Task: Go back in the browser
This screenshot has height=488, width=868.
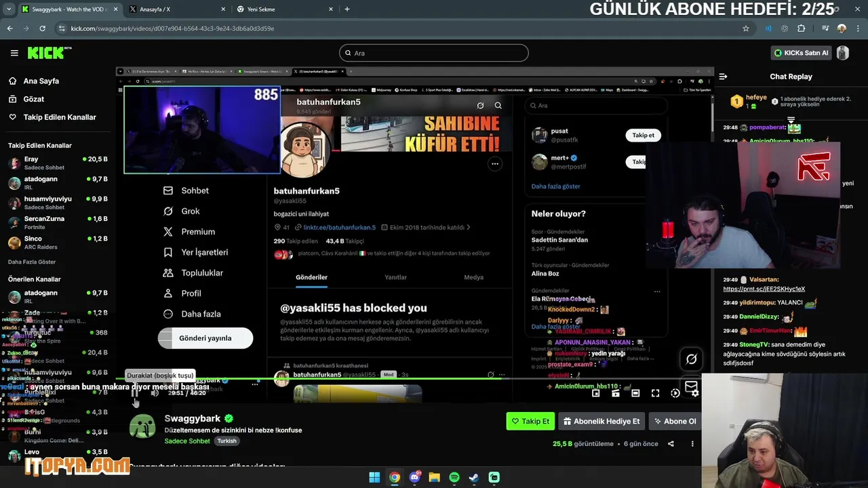Action: click(9, 28)
